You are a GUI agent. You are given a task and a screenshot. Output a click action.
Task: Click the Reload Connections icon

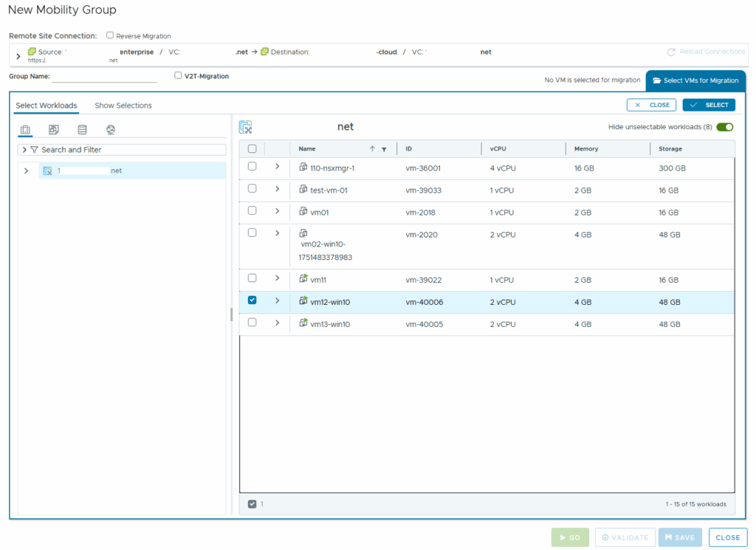[671, 52]
